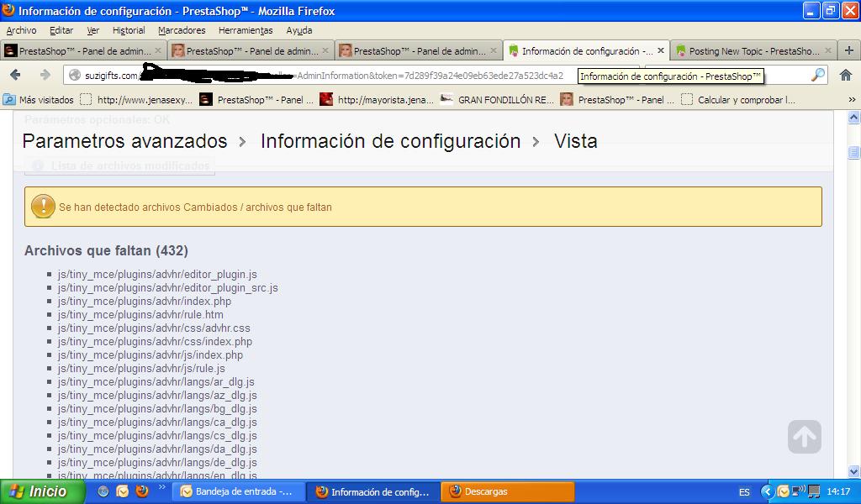This screenshot has height=504, width=861.
Task: Open the Historial menu
Action: click(x=129, y=30)
